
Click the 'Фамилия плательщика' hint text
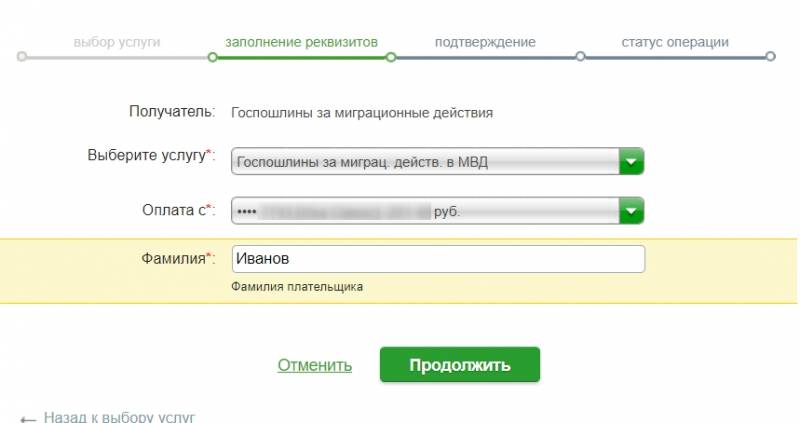click(297, 287)
